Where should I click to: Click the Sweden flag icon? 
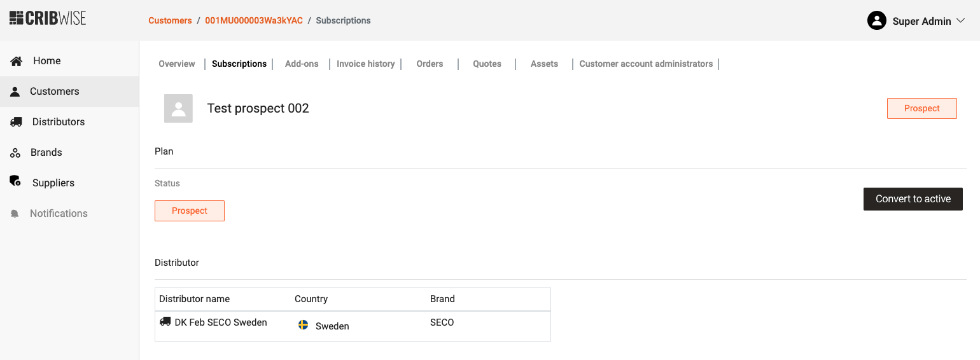pos(304,325)
